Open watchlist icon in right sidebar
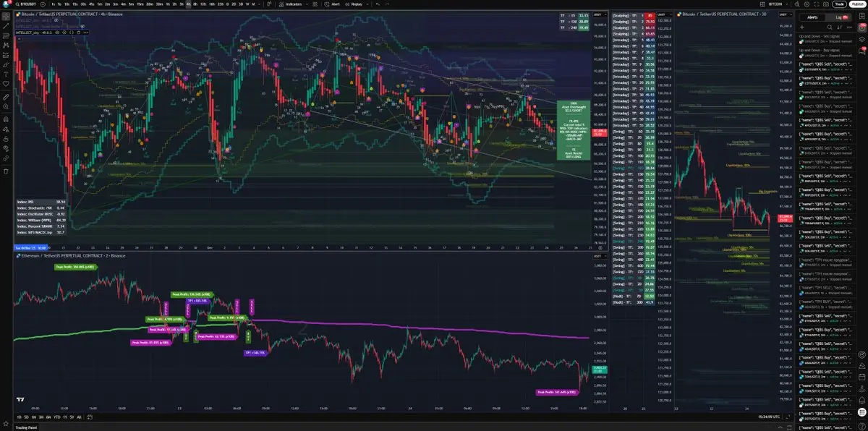 (x=861, y=16)
